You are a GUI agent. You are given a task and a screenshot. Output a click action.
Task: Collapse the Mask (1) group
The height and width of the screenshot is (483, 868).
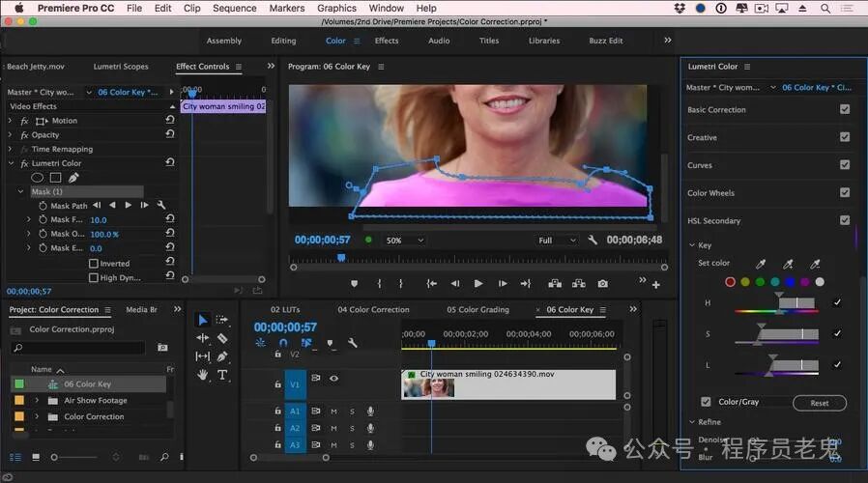[x=20, y=191]
